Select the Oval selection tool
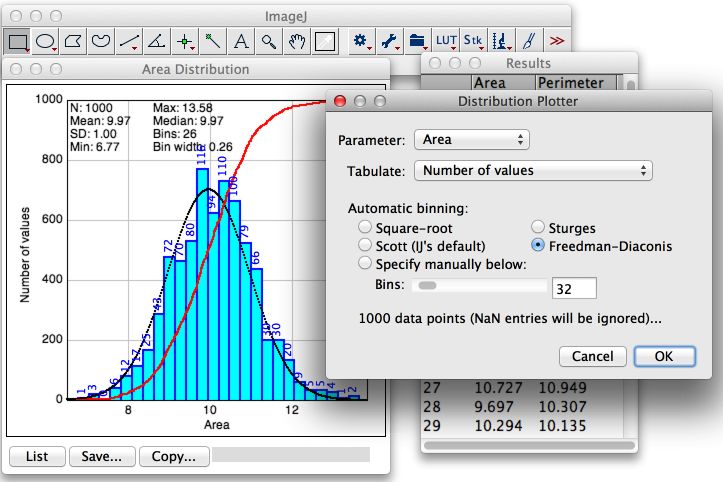The width and height of the screenshot is (723, 482). click(x=46, y=42)
